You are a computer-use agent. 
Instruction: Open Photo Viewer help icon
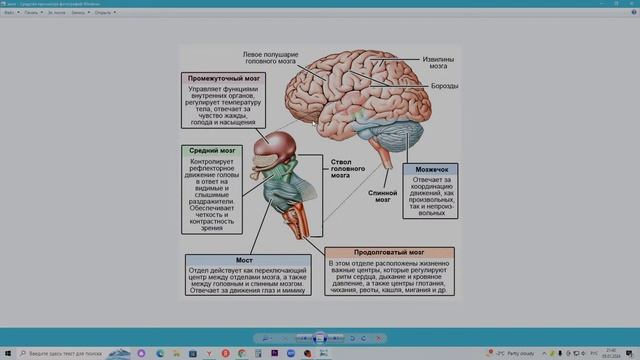click(x=634, y=12)
